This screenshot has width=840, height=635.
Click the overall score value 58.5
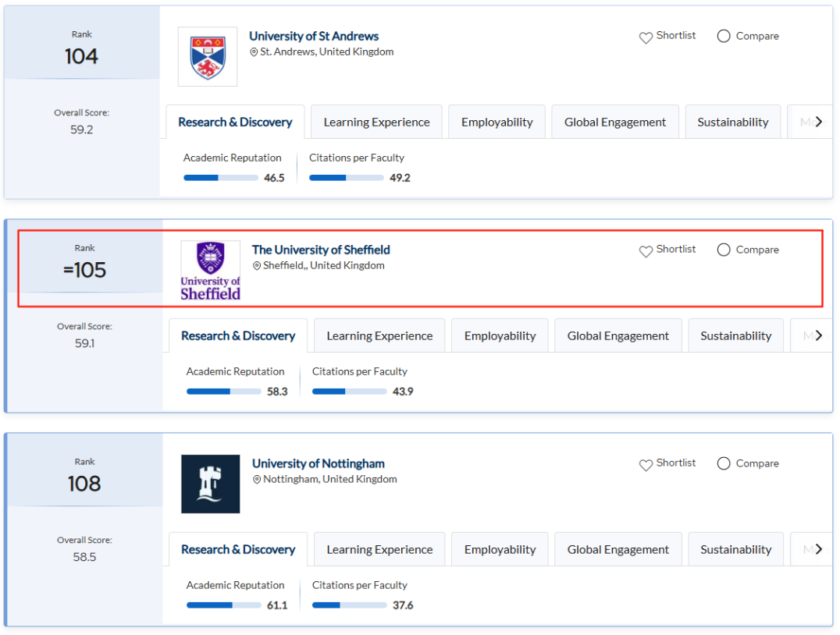[84, 557]
